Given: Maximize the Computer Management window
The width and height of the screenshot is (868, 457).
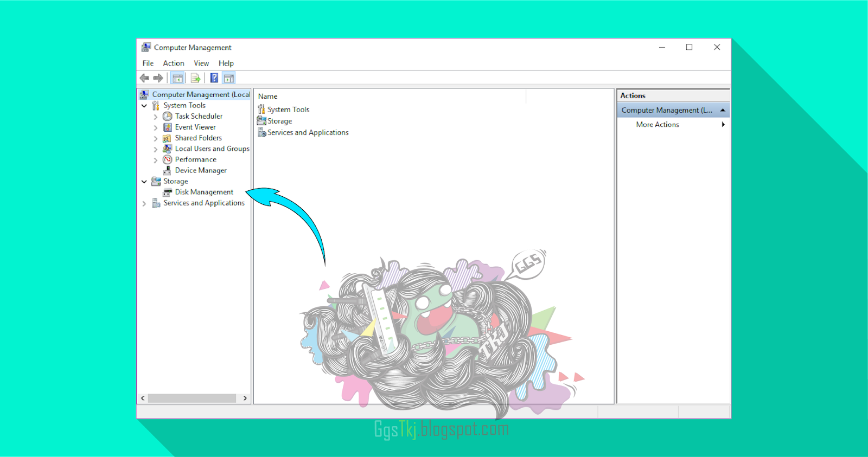Looking at the screenshot, I should 689,47.
